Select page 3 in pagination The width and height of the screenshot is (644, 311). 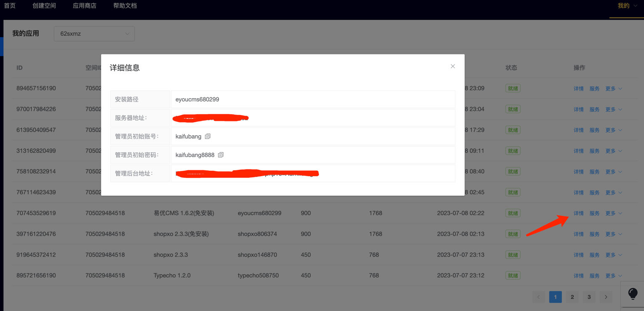589,297
